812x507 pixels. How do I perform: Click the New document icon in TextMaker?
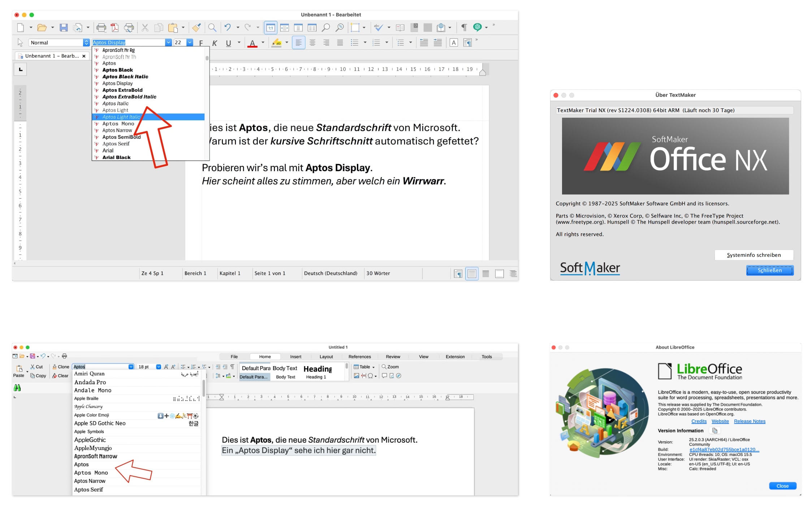(x=21, y=27)
